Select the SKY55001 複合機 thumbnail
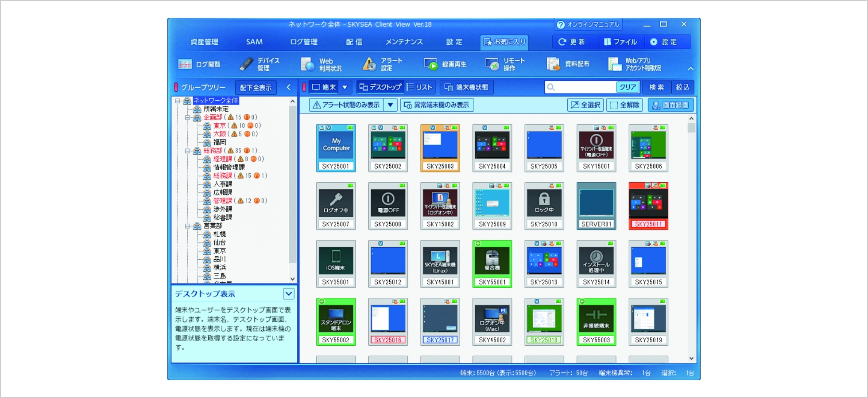Viewport: 868px width, 398px height. click(492, 264)
